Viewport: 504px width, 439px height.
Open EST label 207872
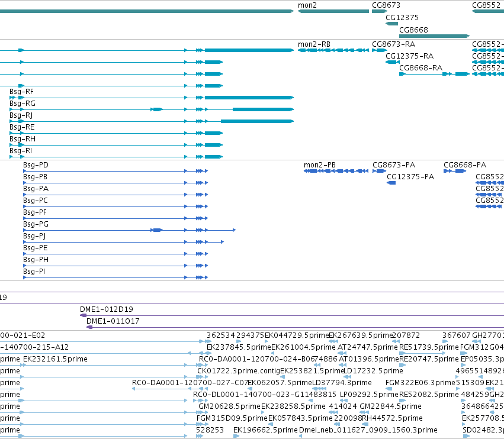pos(406,335)
